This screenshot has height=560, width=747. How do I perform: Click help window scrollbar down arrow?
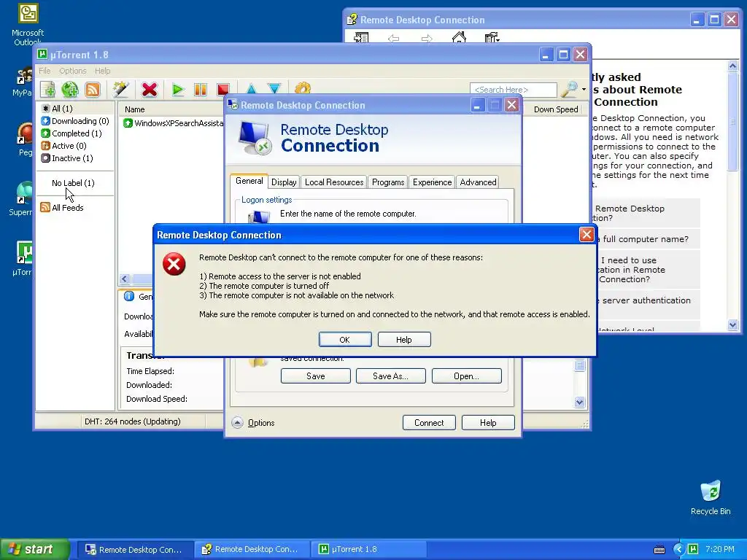732,324
